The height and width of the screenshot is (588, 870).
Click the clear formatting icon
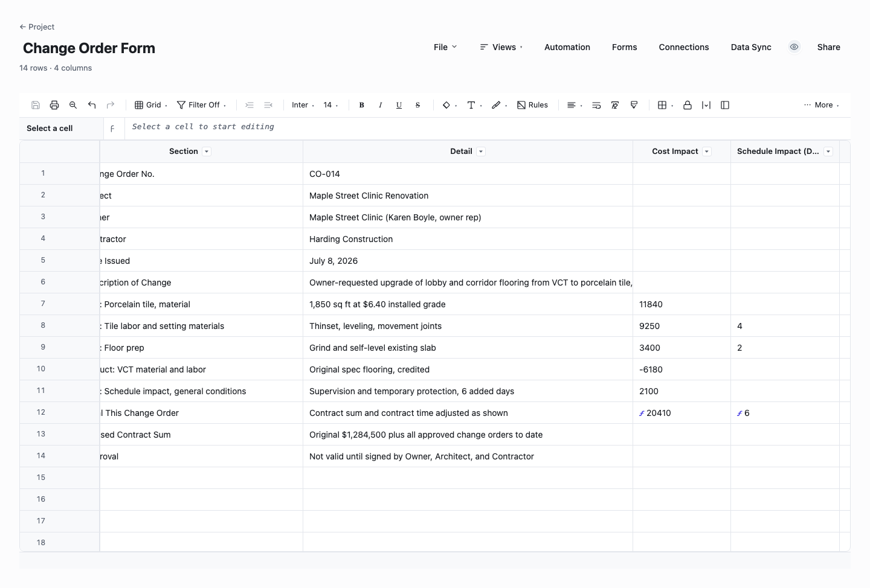(x=615, y=105)
